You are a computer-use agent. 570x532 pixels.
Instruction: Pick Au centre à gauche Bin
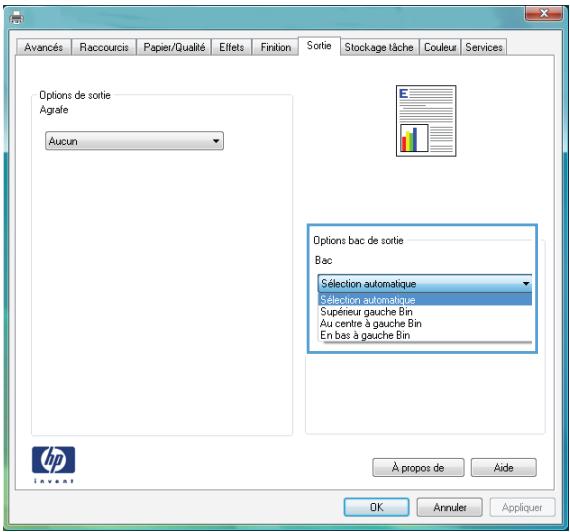tap(425, 323)
